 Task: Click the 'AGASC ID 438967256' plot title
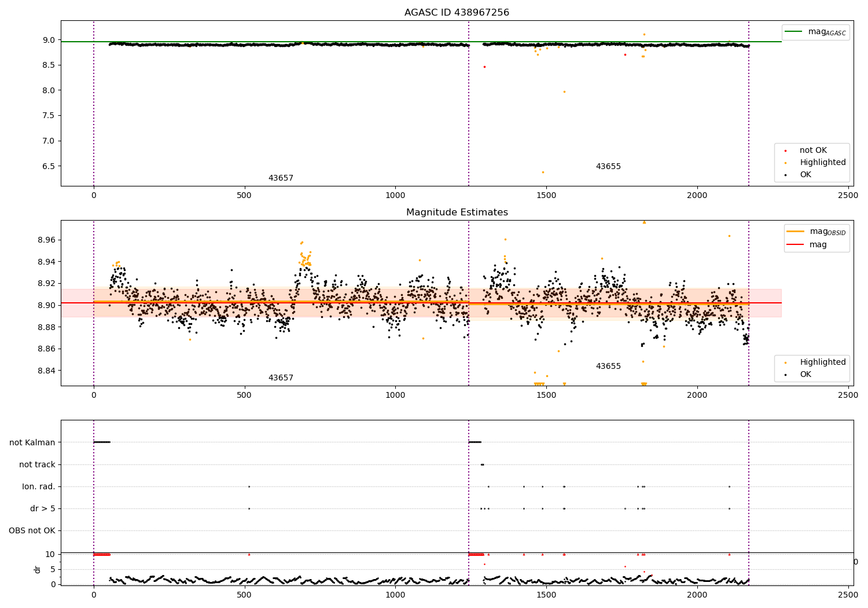[x=457, y=13]
